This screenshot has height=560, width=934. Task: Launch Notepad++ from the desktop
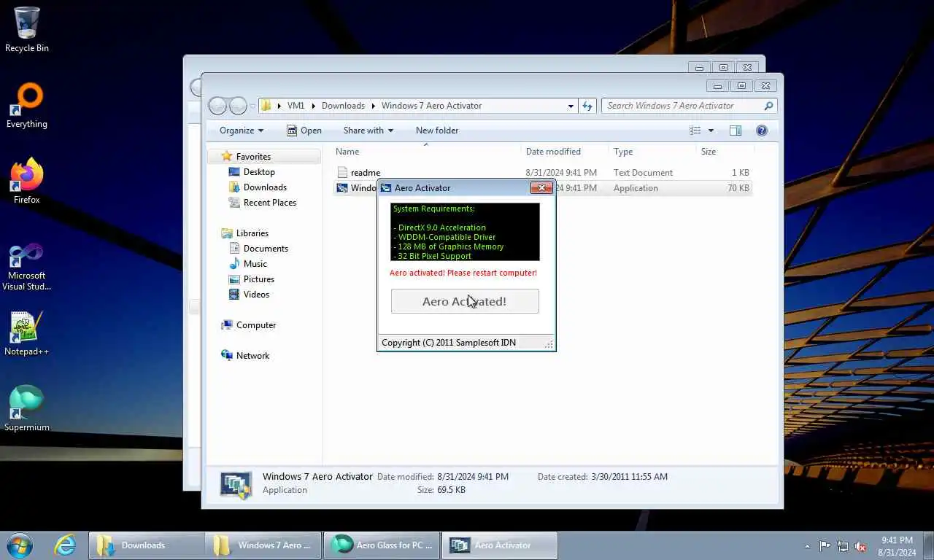pos(27,334)
